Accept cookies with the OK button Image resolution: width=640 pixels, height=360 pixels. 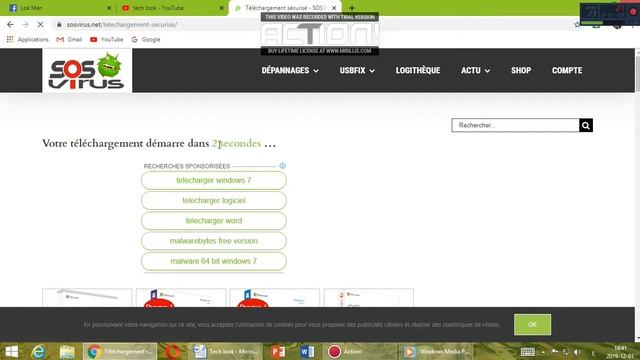(x=532, y=324)
